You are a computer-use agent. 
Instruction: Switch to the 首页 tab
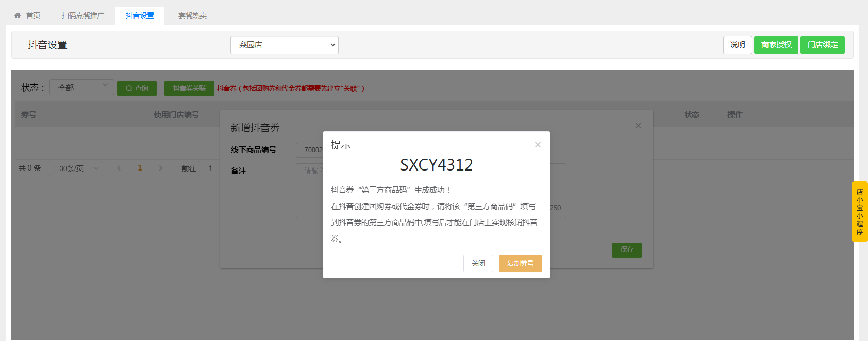28,15
